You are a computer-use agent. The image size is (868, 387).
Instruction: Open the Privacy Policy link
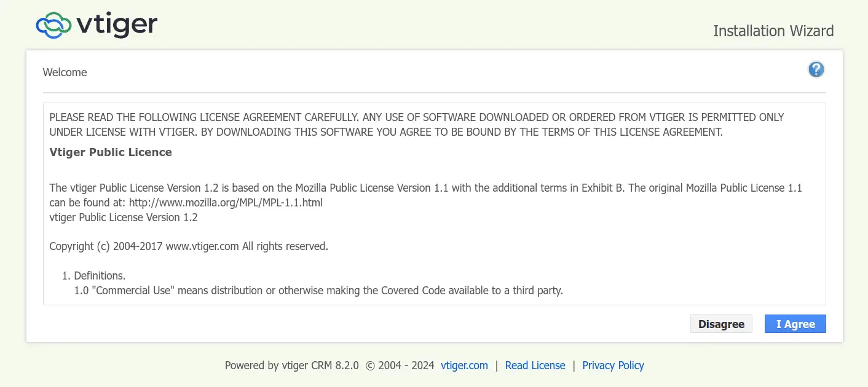coord(613,365)
